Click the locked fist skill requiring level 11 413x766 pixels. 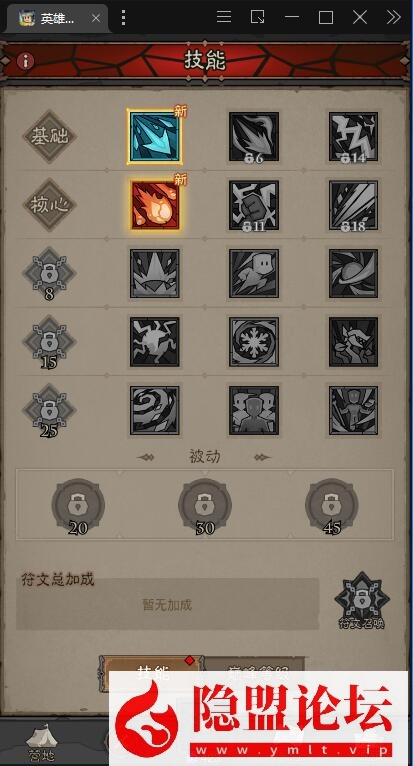(254, 205)
